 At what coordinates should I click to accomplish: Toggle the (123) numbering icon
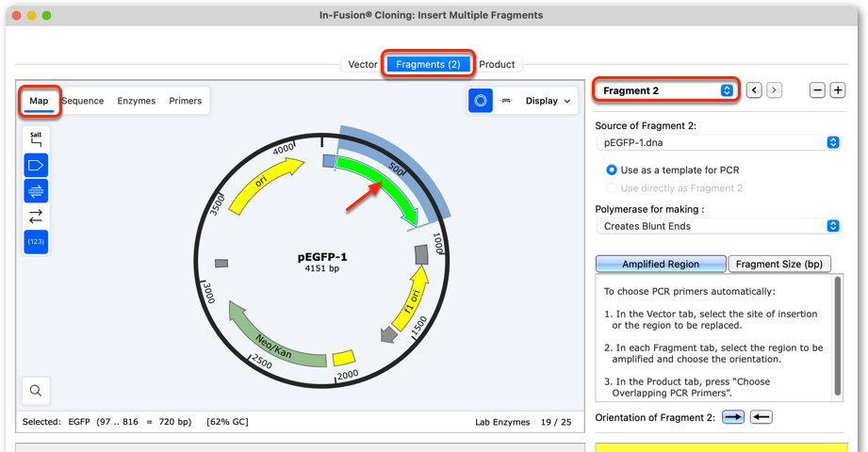tap(36, 242)
